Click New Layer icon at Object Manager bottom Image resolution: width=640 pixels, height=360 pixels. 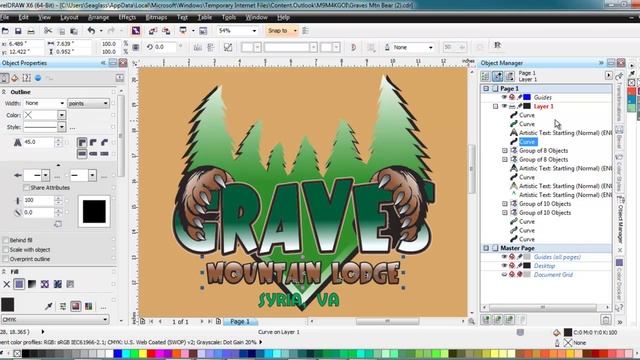coord(485,320)
